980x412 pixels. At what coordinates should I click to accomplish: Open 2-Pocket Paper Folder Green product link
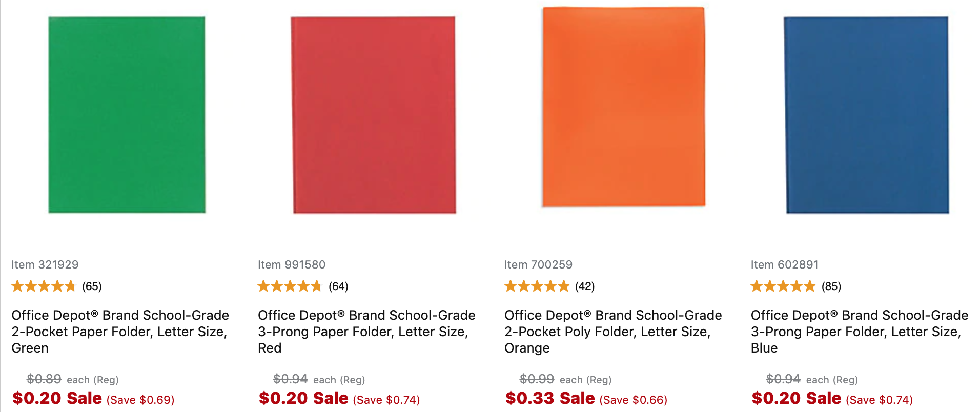120,332
